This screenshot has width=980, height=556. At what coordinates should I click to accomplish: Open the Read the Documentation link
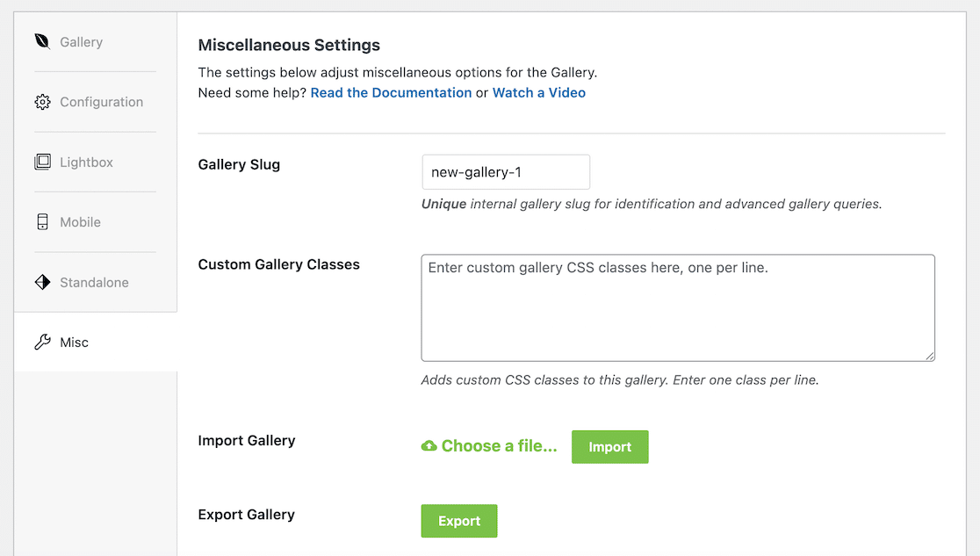[x=391, y=92]
